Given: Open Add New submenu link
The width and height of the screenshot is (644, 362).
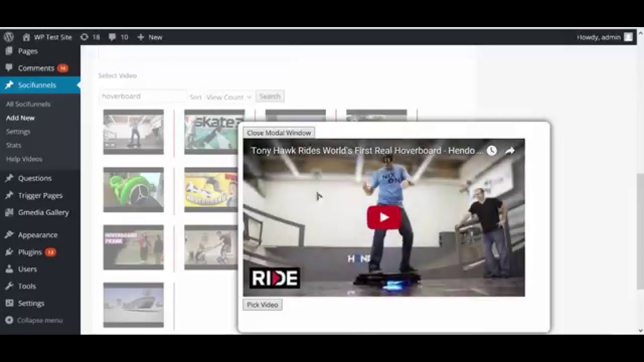Looking at the screenshot, I should coord(20,118).
